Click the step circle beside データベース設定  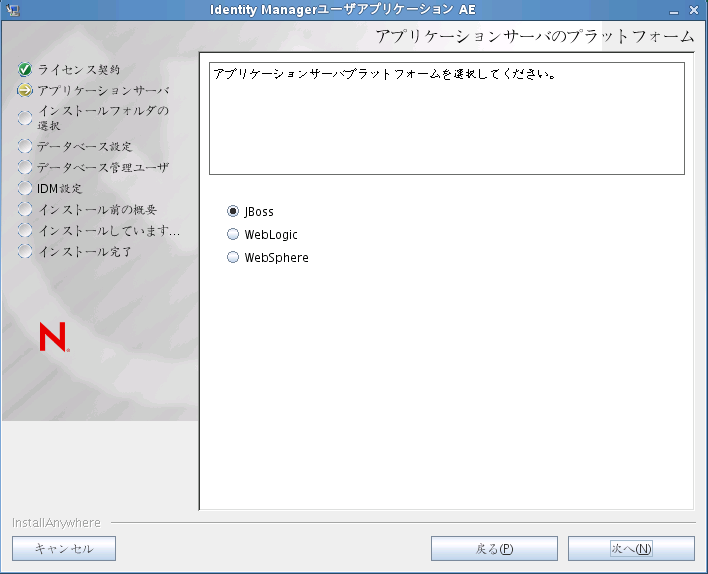click(x=25, y=146)
